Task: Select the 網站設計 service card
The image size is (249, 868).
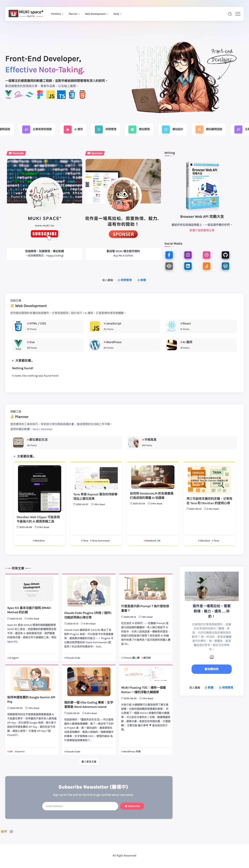Action: [x=172, y=129]
